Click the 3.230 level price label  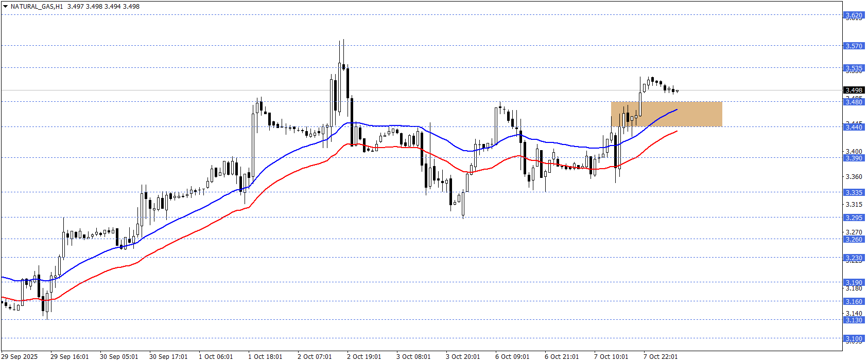(x=854, y=258)
